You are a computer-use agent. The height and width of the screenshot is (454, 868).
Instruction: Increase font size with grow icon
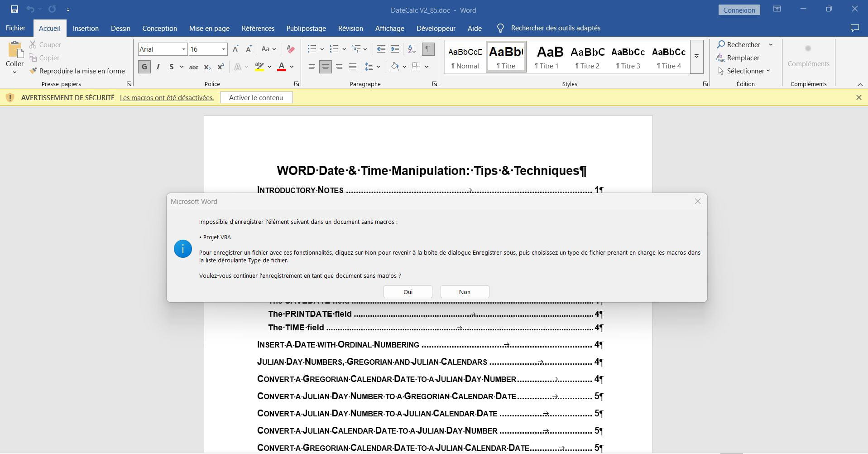click(x=235, y=49)
